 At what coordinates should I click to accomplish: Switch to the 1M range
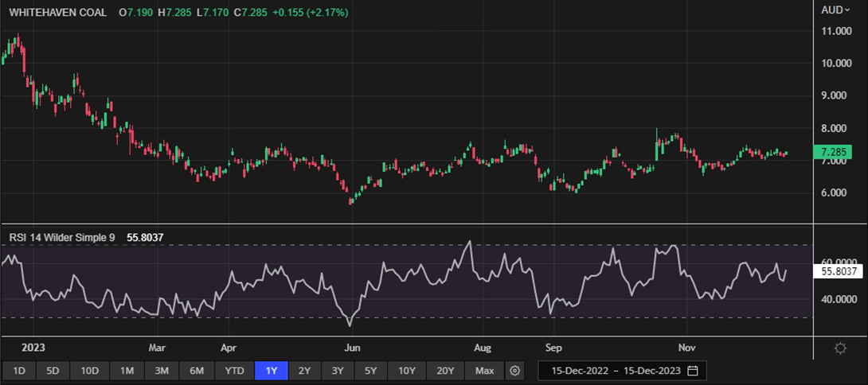pyautogui.click(x=126, y=371)
